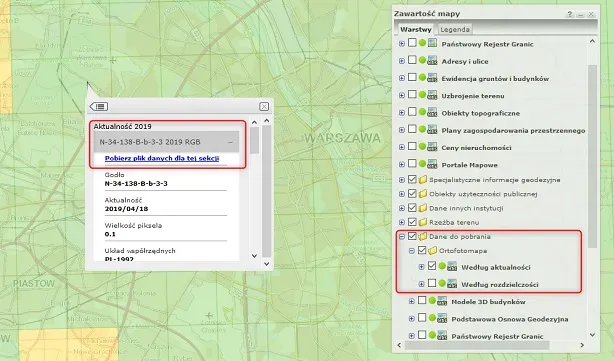Expand Portale Mapowe node
Viewport: 614px width, 361px height.
point(402,164)
